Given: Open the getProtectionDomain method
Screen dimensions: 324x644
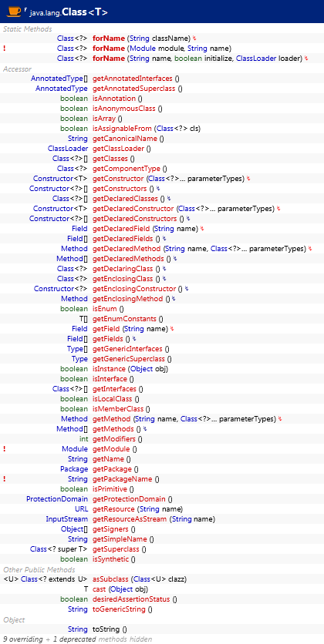Looking at the screenshot, I should pos(129,499).
